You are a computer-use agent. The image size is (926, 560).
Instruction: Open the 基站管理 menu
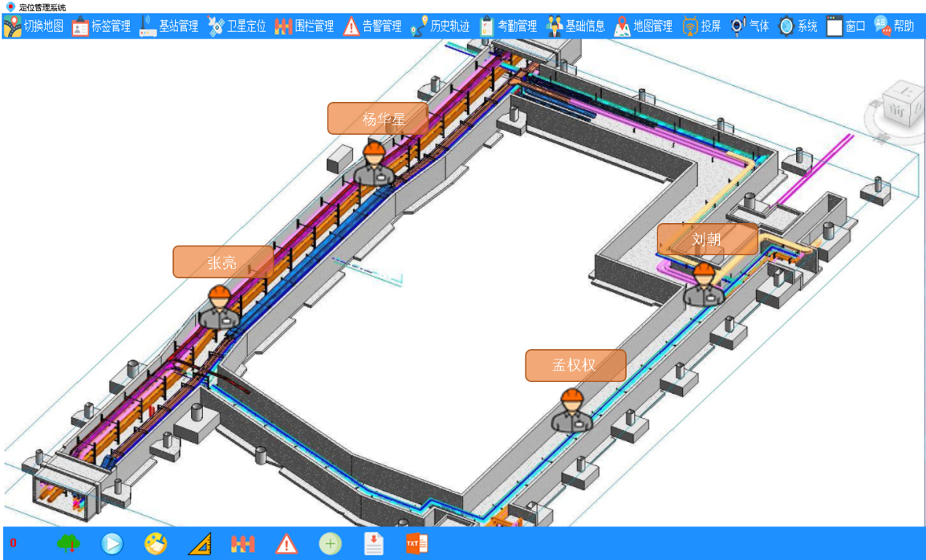169,27
